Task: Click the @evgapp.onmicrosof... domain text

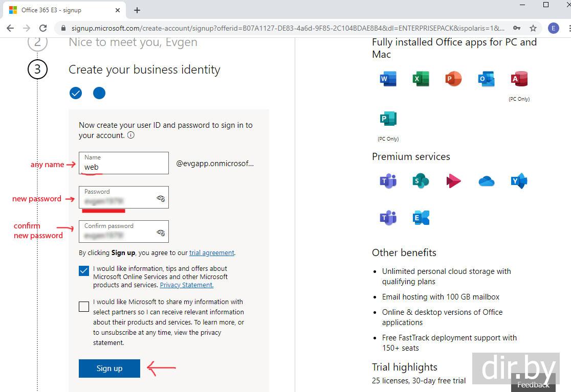Action: (x=215, y=164)
